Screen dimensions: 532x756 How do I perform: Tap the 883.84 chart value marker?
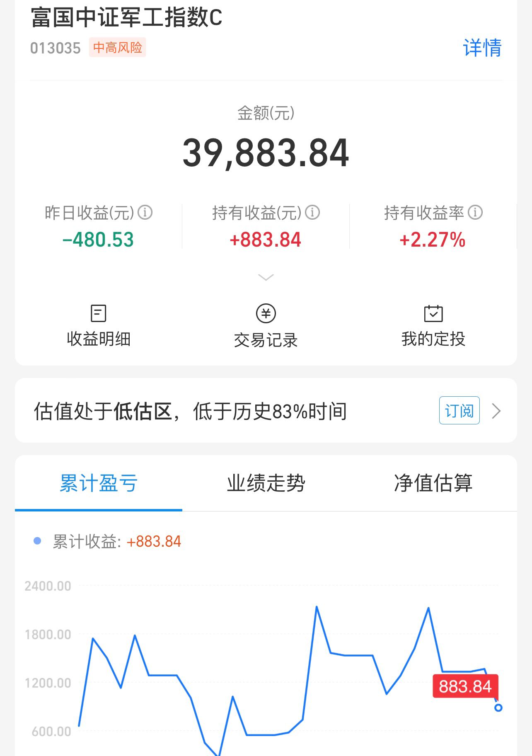point(465,686)
